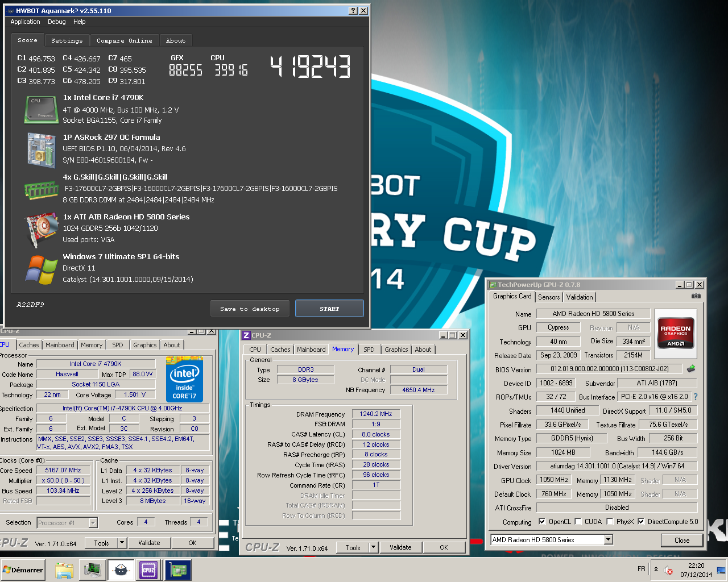Click the Aquamark total score 419243
This screenshot has height=582, width=728.
311,66
